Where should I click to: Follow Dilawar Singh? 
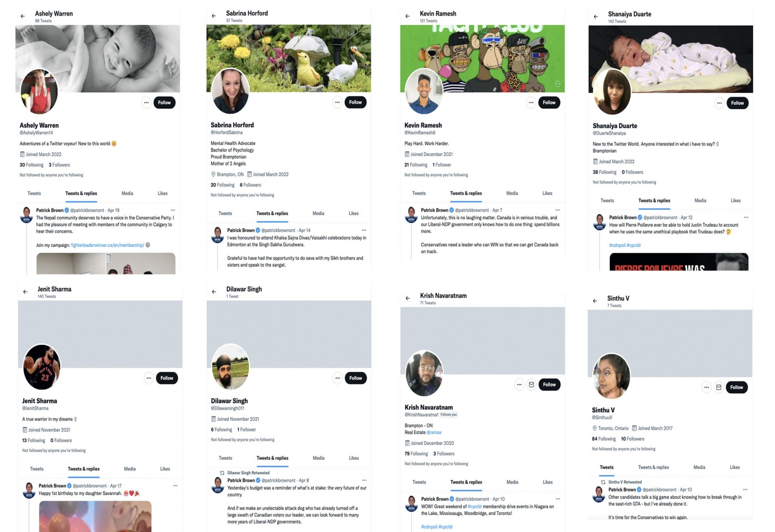click(355, 378)
